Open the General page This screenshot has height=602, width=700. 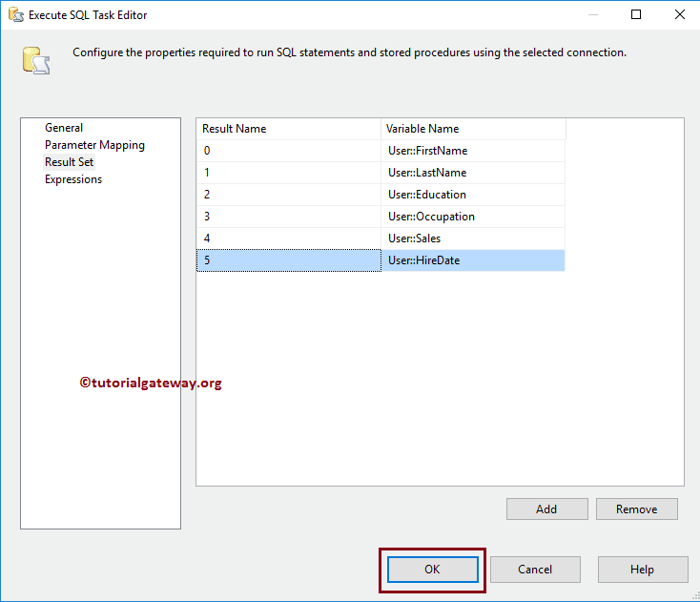pos(64,128)
